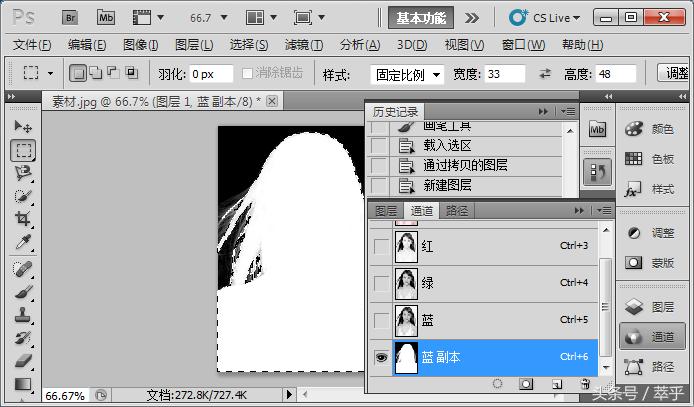Choose New Selection mode in options bar
This screenshot has height=407, width=694.
(x=78, y=73)
